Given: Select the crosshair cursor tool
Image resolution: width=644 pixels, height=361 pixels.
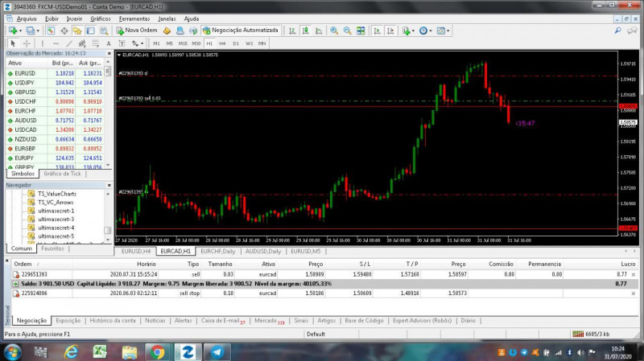Looking at the screenshot, I should (27, 43).
